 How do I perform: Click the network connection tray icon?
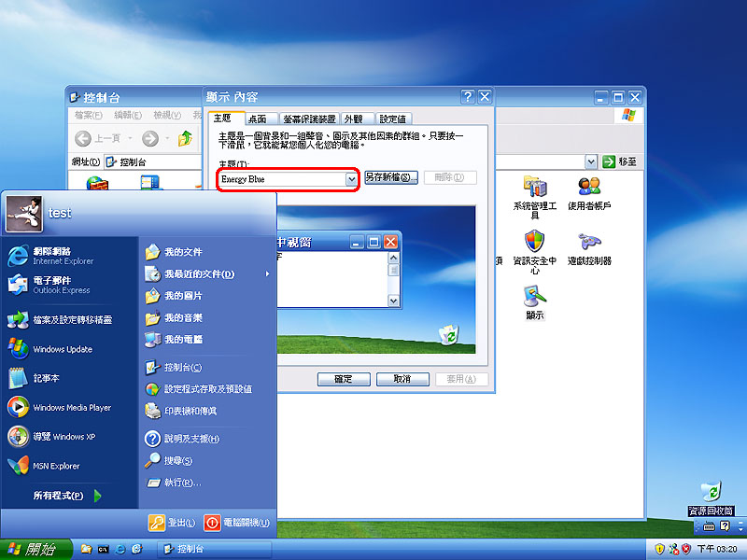pyautogui.click(x=673, y=549)
